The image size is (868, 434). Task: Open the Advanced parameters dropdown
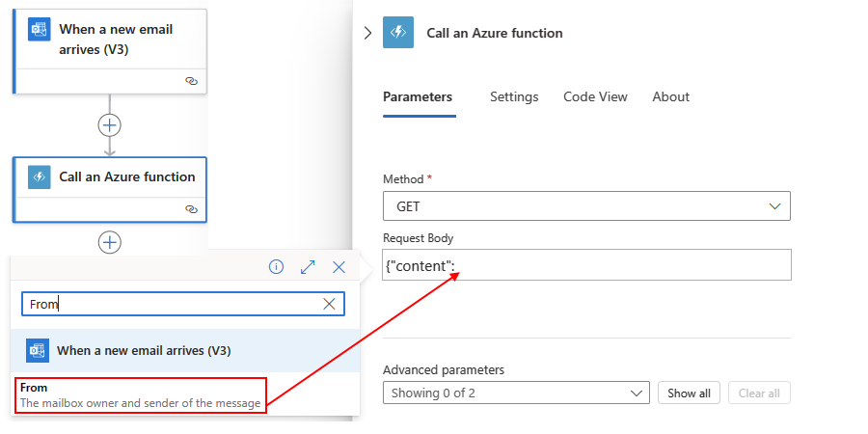pos(516,393)
